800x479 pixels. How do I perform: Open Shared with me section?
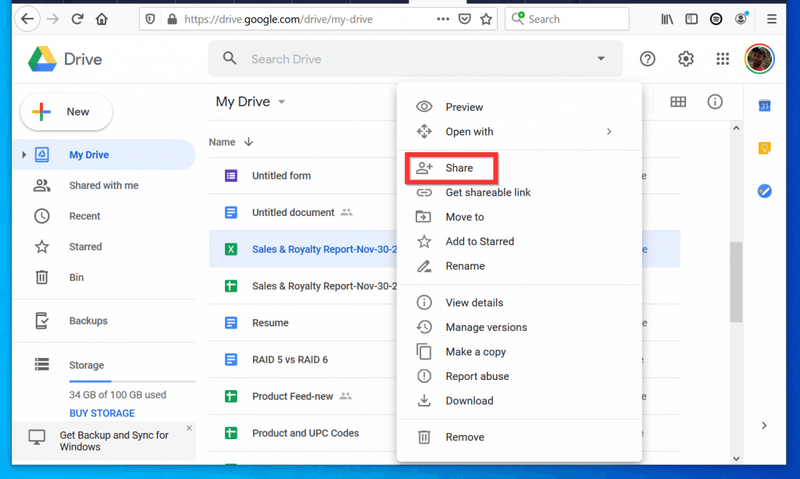[x=104, y=185]
